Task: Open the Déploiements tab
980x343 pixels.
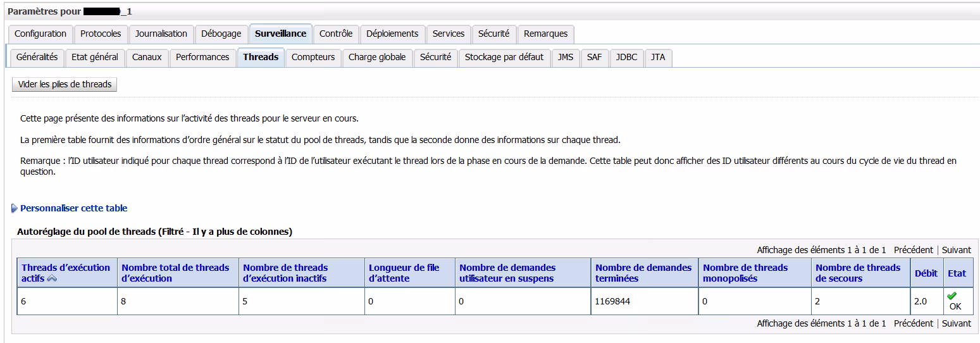Action: pos(392,34)
